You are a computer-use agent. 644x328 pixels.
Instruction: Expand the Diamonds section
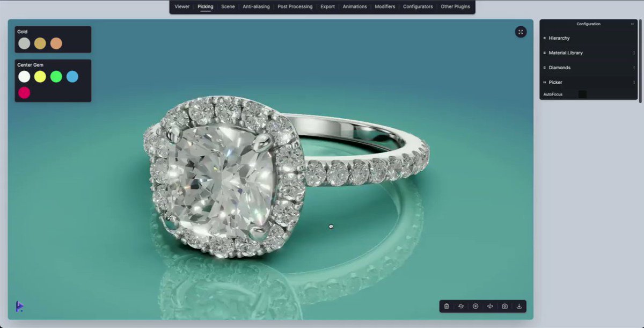coord(588,68)
